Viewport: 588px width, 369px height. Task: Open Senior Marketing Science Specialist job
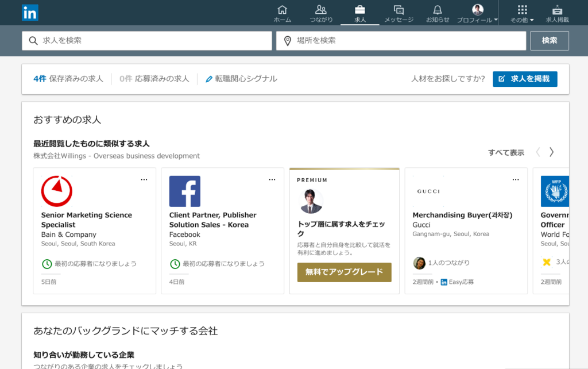coord(87,220)
